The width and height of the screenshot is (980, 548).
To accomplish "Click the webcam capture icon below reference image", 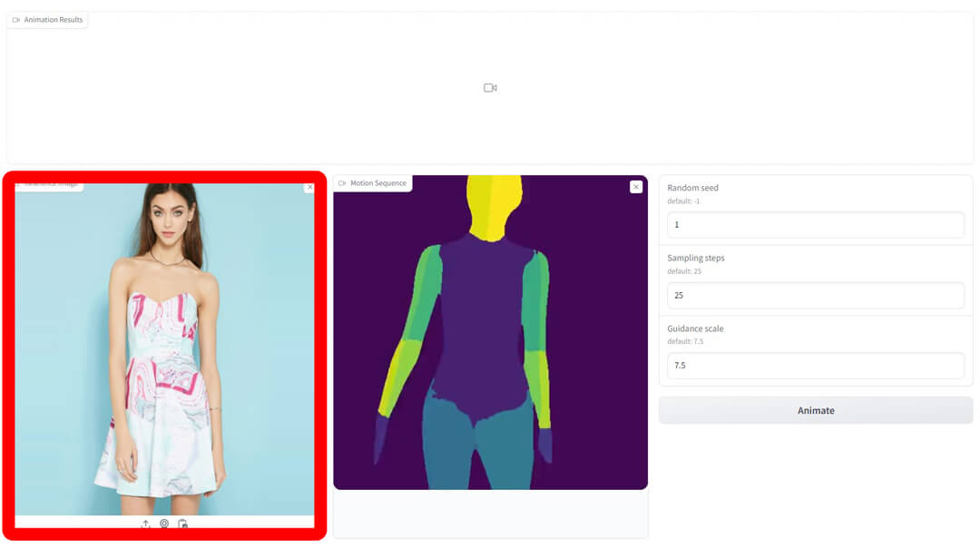I will click(x=164, y=524).
